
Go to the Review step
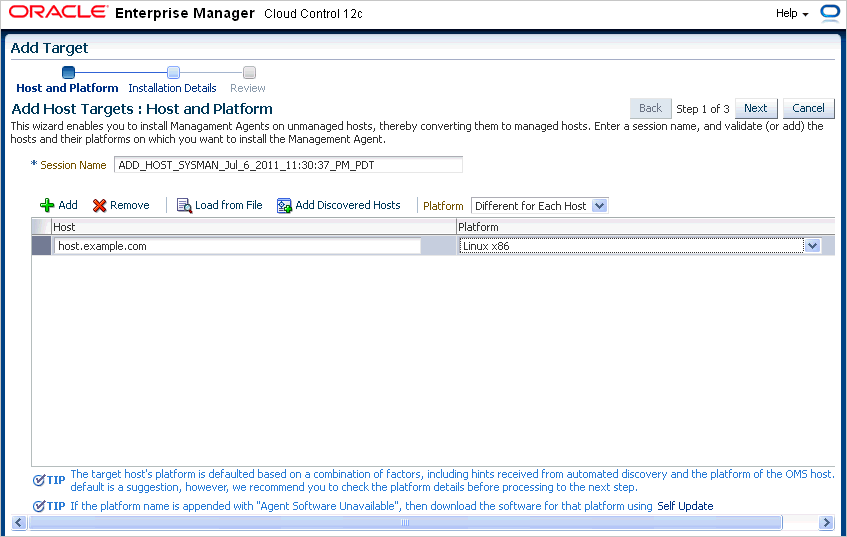coord(248,88)
